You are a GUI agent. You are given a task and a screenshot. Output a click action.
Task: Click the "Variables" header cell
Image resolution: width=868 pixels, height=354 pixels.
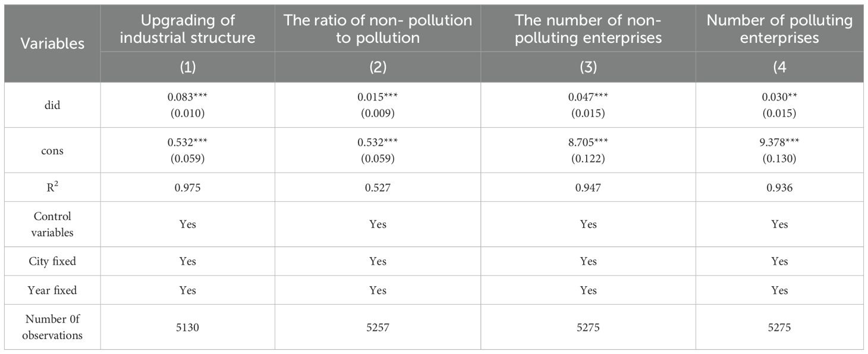pyautogui.click(x=52, y=43)
